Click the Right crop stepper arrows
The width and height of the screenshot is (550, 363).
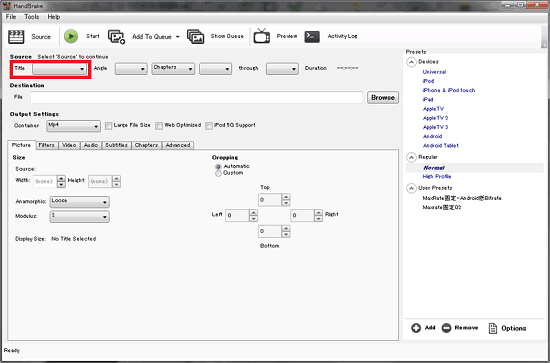point(318,215)
